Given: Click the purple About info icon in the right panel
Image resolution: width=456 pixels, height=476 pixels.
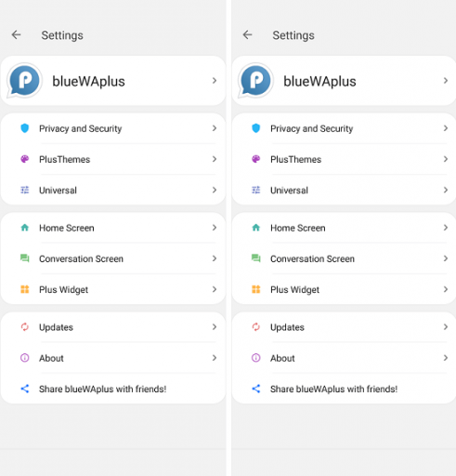Looking at the screenshot, I should pos(256,358).
